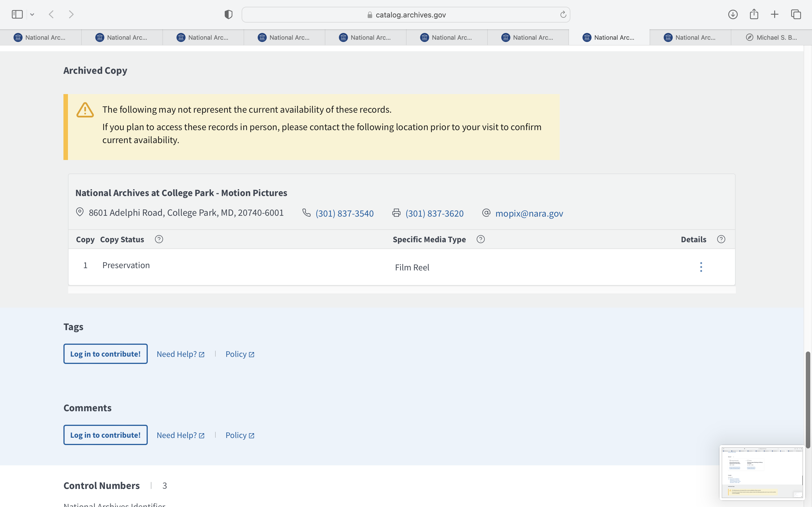Switch to the Michael S. B... tab

[771, 37]
